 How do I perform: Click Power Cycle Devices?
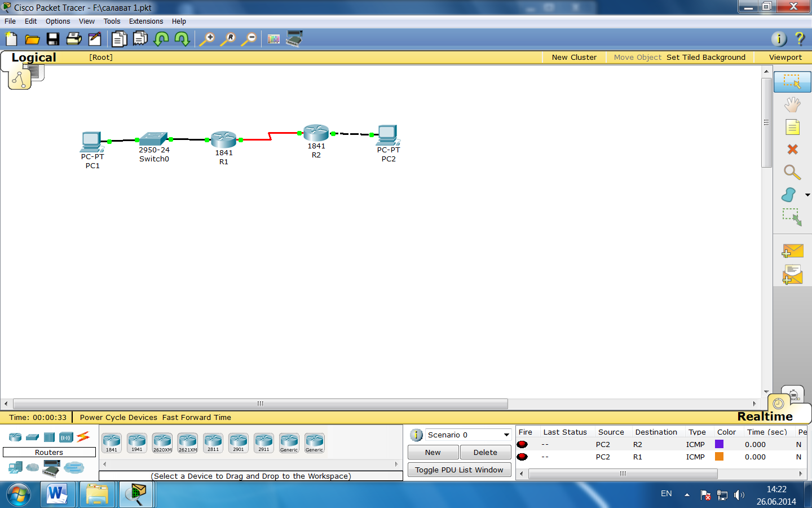point(118,417)
